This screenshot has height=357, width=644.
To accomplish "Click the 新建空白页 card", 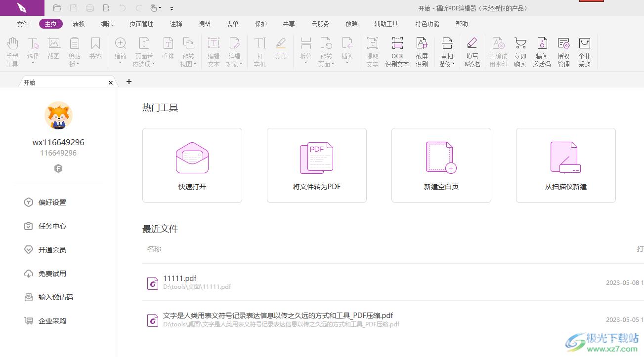I will (x=441, y=165).
